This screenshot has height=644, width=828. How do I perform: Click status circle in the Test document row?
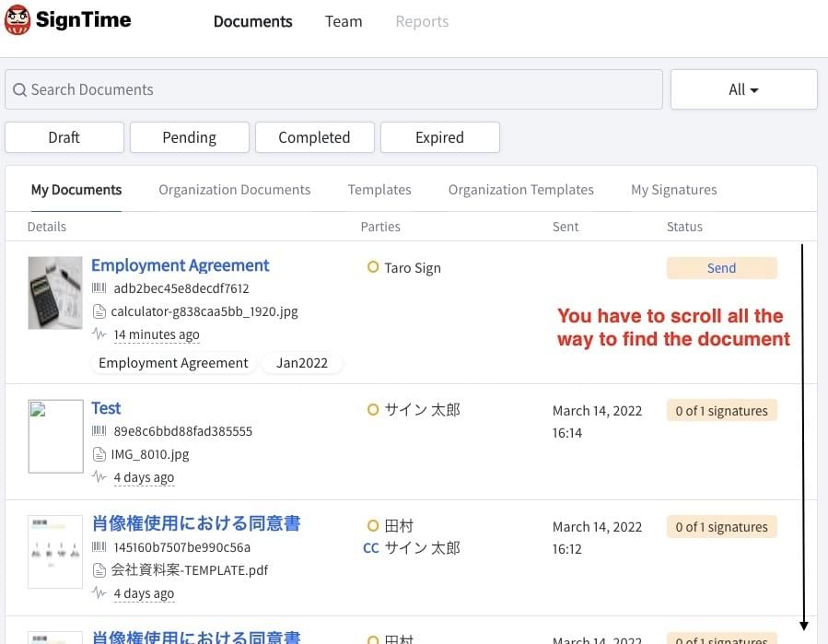click(x=373, y=409)
